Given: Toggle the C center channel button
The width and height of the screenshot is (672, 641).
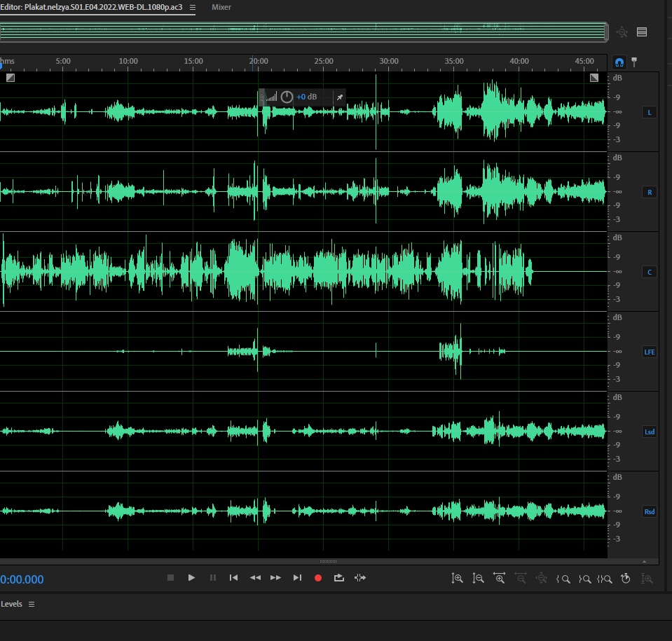Looking at the screenshot, I should click(650, 272).
